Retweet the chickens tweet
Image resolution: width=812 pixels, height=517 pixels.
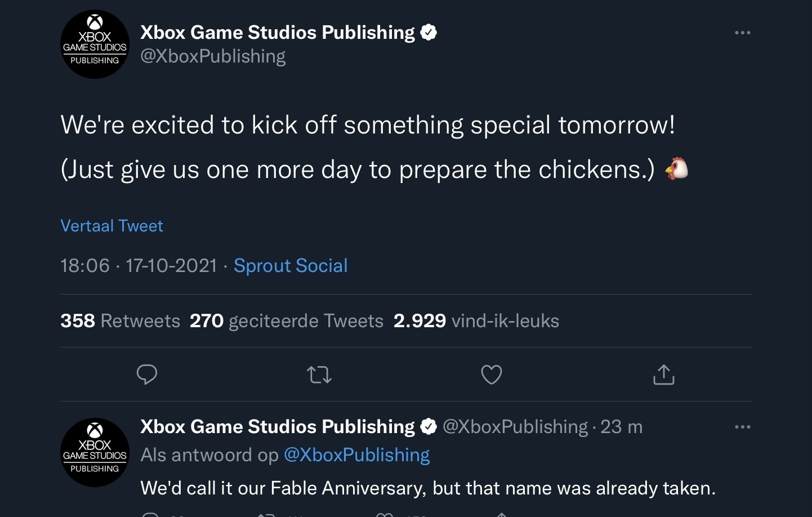(319, 375)
